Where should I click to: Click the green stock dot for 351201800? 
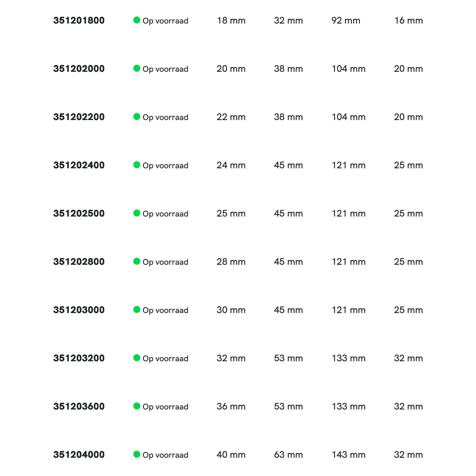click(137, 20)
